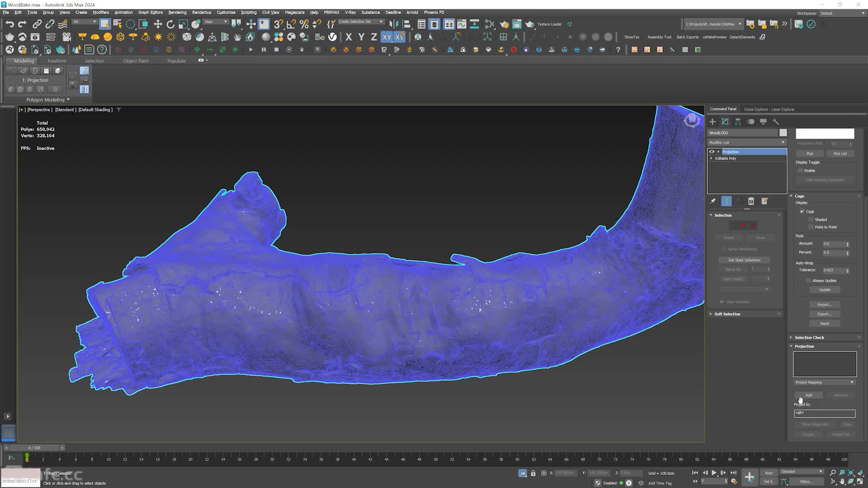Image resolution: width=868 pixels, height=488 pixels.
Task: Open the Create tab plus icon in Command Panel
Action: click(712, 122)
